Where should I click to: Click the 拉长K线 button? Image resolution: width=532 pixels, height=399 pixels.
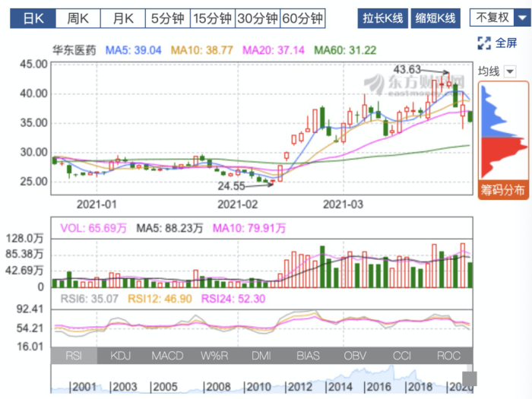383,18
